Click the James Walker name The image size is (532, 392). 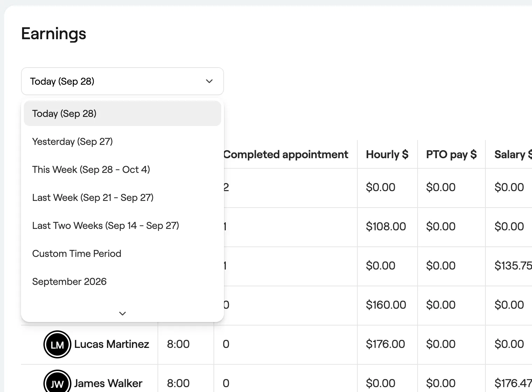click(108, 384)
